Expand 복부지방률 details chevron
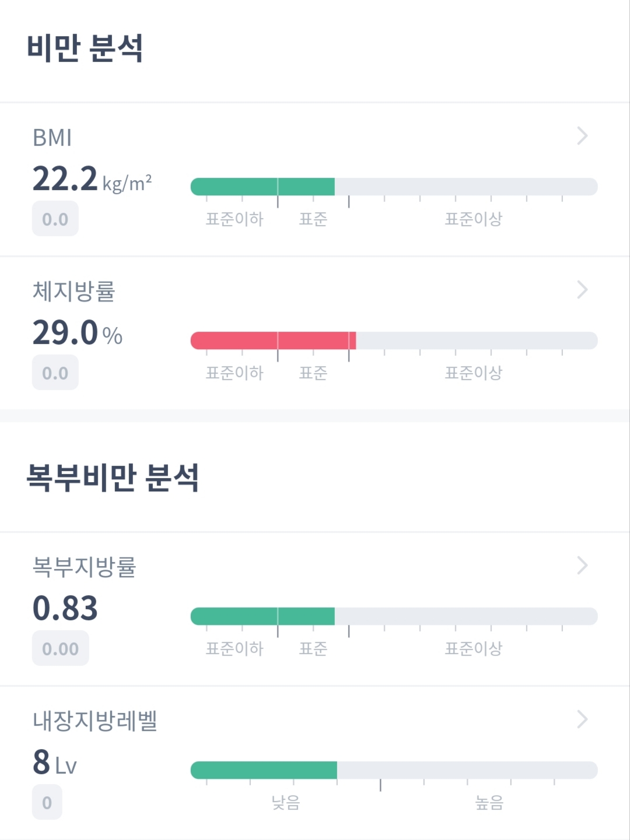Image resolution: width=630 pixels, height=840 pixels. (582, 565)
